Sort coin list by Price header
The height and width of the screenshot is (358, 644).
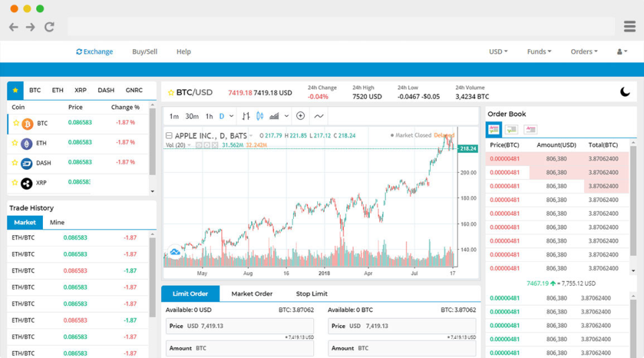click(75, 107)
